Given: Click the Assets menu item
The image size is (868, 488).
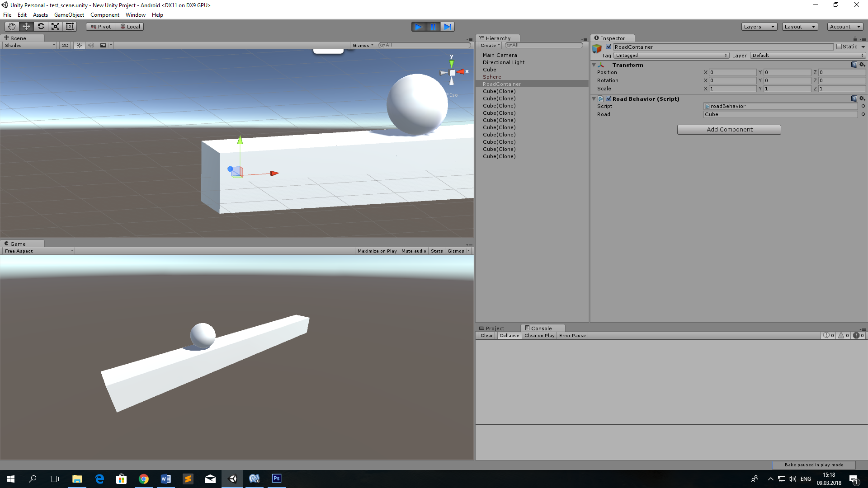Looking at the screenshot, I should click(39, 14).
